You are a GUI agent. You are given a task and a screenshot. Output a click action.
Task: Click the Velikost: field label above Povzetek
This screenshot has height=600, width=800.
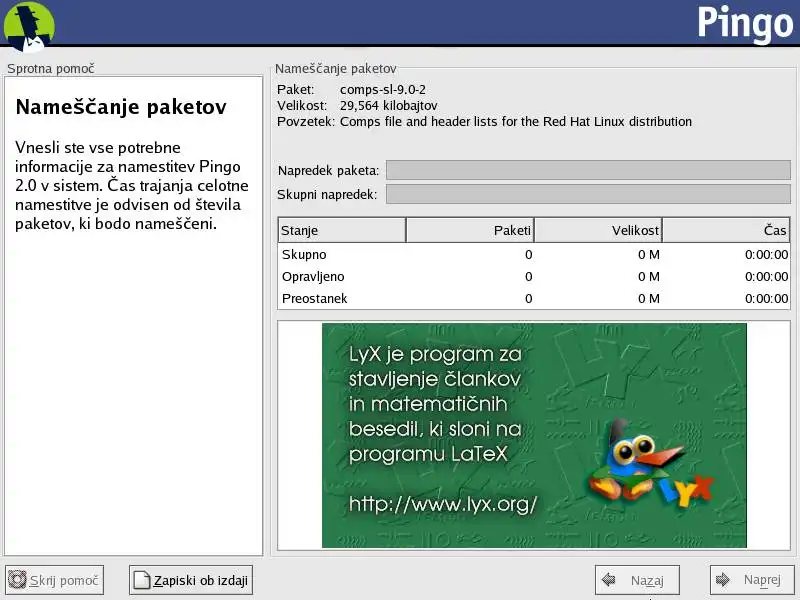302,106
